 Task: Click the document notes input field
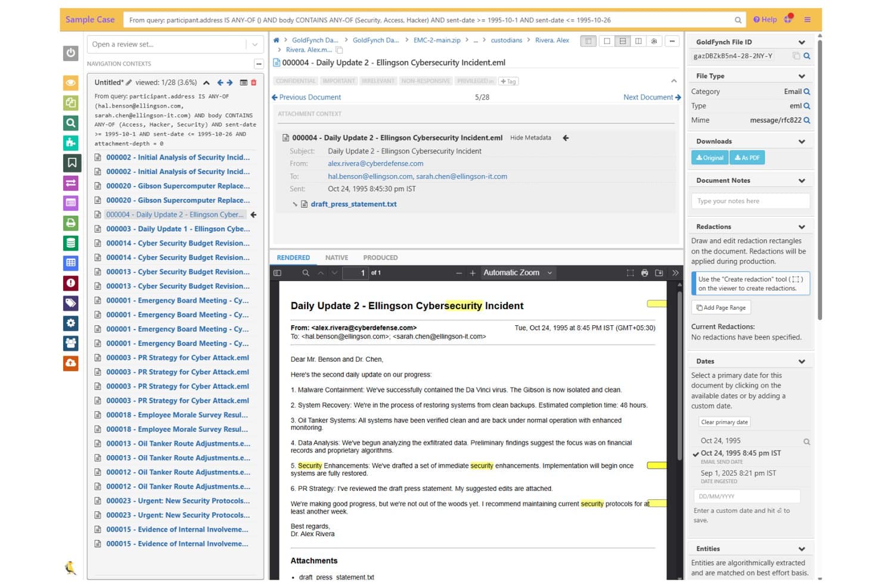click(750, 201)
